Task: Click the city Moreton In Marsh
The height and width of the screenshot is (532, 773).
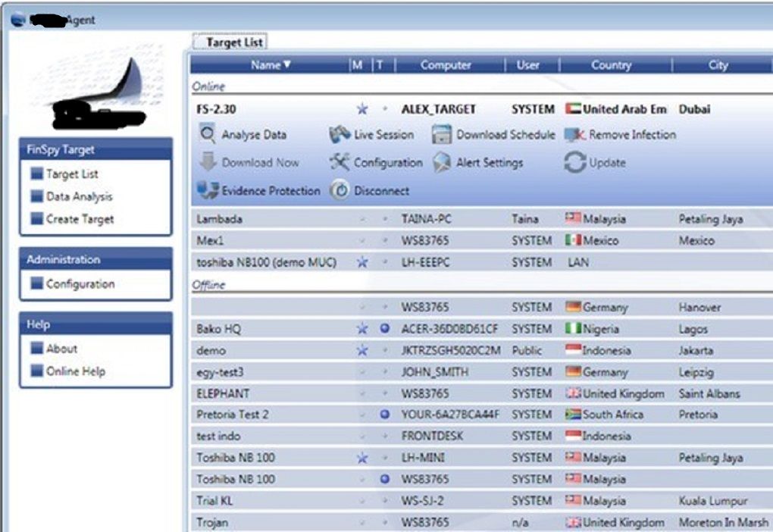Action: point(723,522)
